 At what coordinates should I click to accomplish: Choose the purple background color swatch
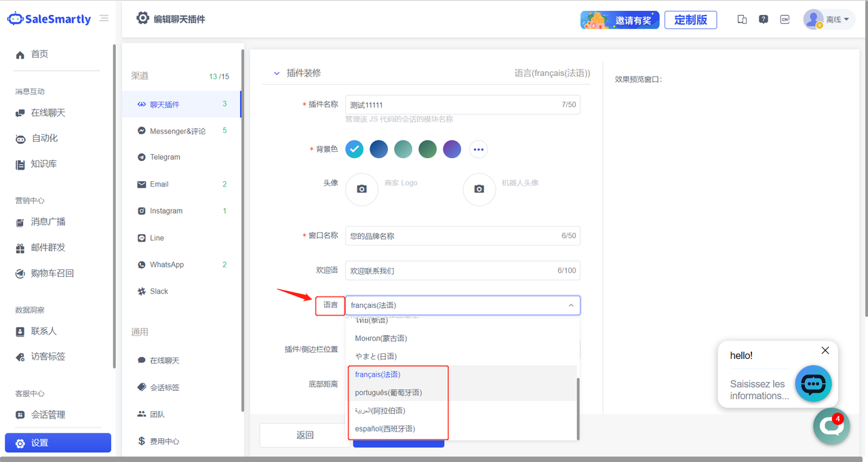coord(452,149)
